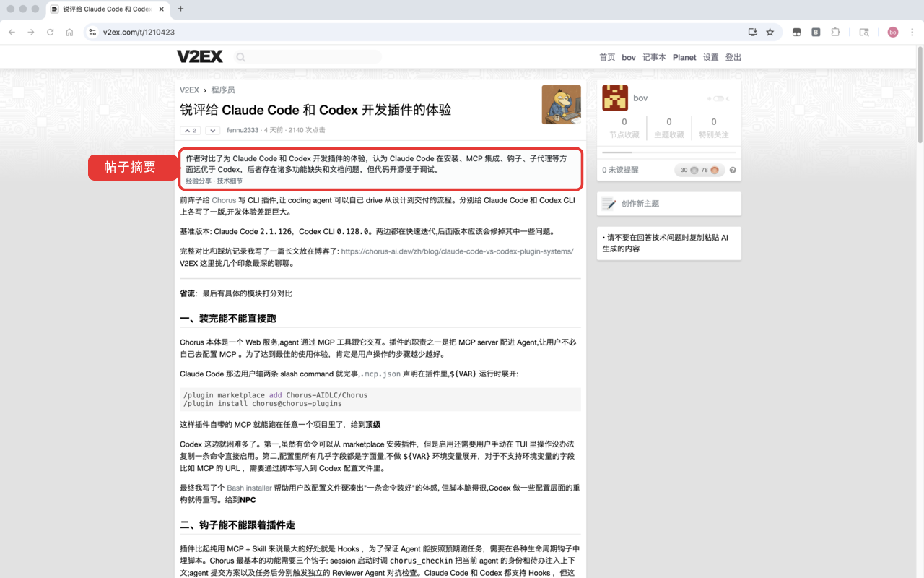Open the Chrome three-dot menu
This screenshot has height=578, width=924.
[912, 32]
